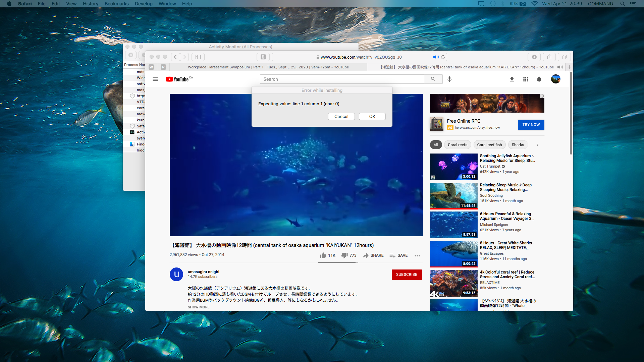644x362 pixels.
Task: Click the YouTube search magnifier button
Action: pyautogui.click(x=433, y=79)
